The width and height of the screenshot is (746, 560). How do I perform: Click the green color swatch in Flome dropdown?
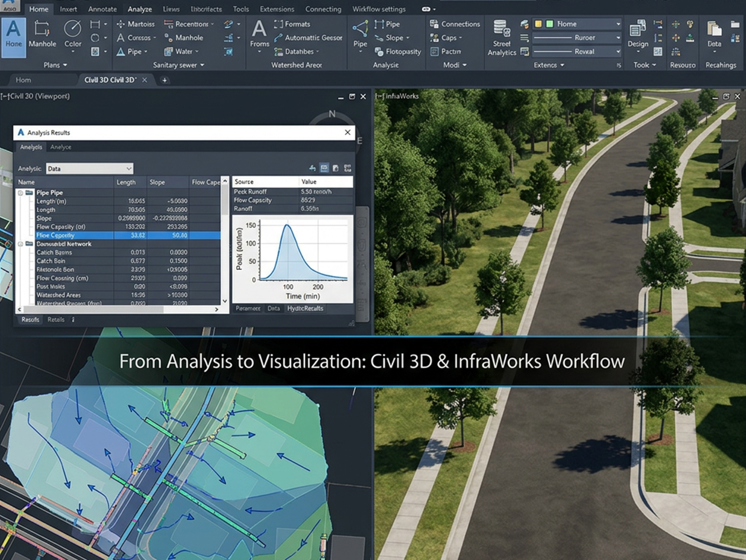tap(549, 24)
